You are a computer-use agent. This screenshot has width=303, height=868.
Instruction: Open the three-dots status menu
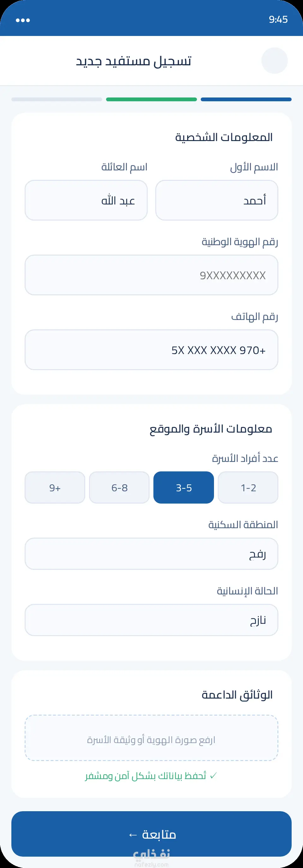[23, 20]
